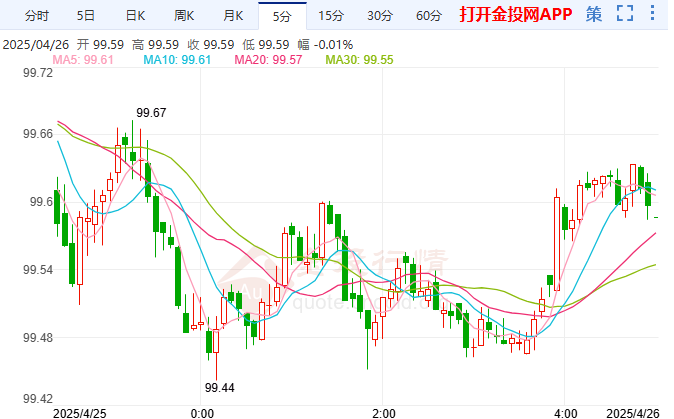Toggle fullscreen chart icon
This screenshot has height=419, width=674.
pyautogui.click(x=625, y=14)
